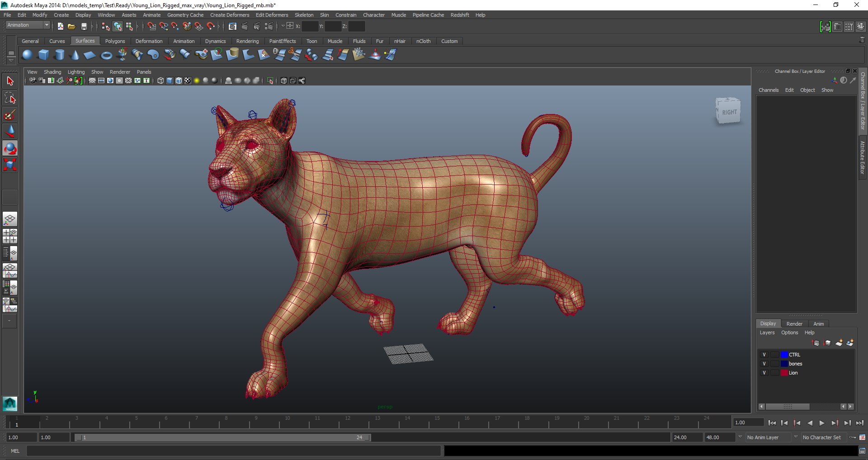Click the red color swatch of Lion layer
Screen dimensions: 868x460
tap(784, 373)
